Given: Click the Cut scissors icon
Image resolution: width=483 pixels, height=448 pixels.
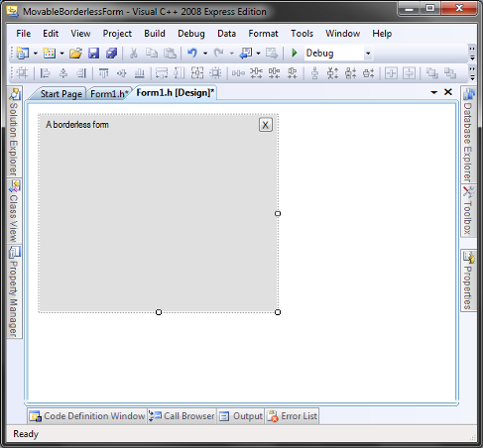Looking at the screenshot, I should [x=134, y=54].
